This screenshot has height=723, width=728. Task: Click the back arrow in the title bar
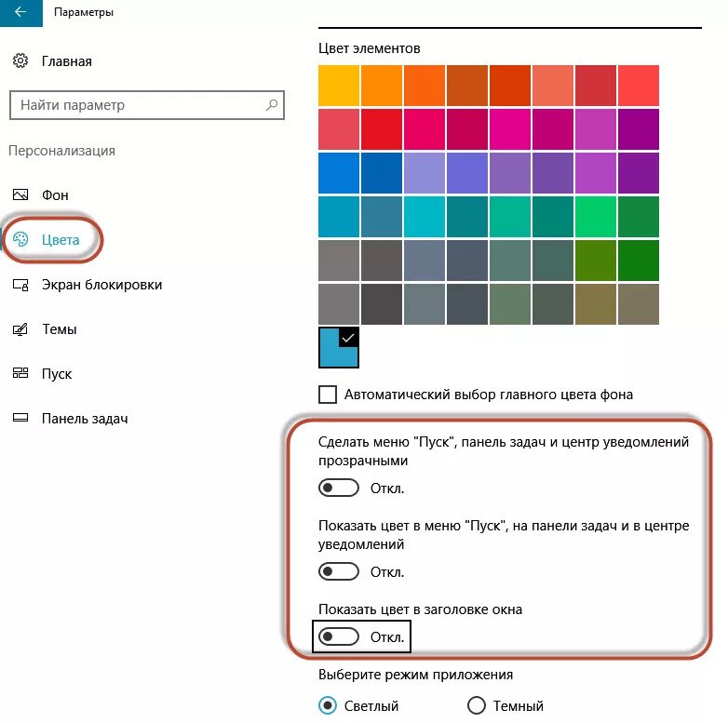coord(20,13)
